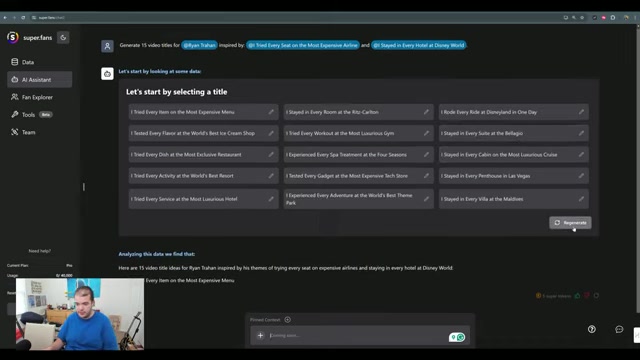The width and height of the screenshot is (640, 360).
Task: Edit pencil for Ice Cream Shop title
Action: [x=271, y=133]
